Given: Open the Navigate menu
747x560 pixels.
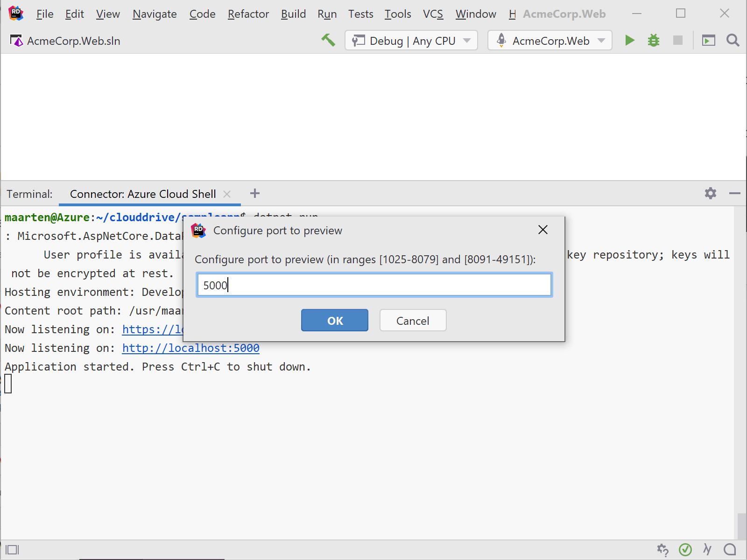Looking at the screenshot, I should [x=155, y=14].
